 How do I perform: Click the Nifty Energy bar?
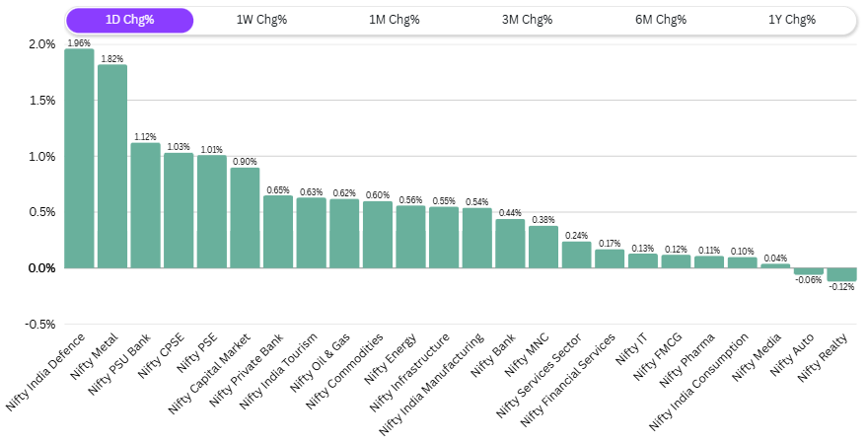(410, 237)
